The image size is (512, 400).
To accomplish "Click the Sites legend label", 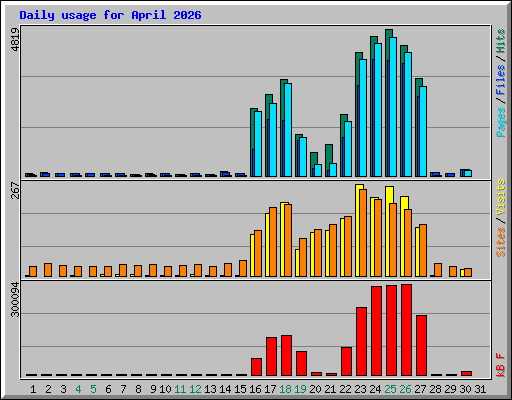I will tap(501, 242).
